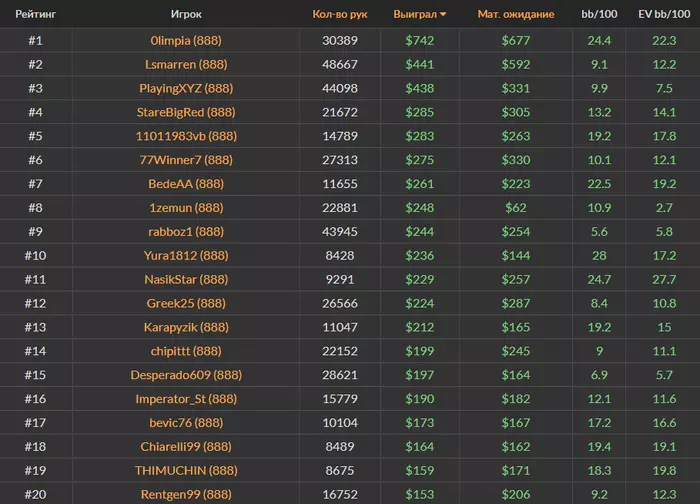The image size is (700, 504).
Task: Open player Yura1812 (888) profile
Action: (186, 255)
